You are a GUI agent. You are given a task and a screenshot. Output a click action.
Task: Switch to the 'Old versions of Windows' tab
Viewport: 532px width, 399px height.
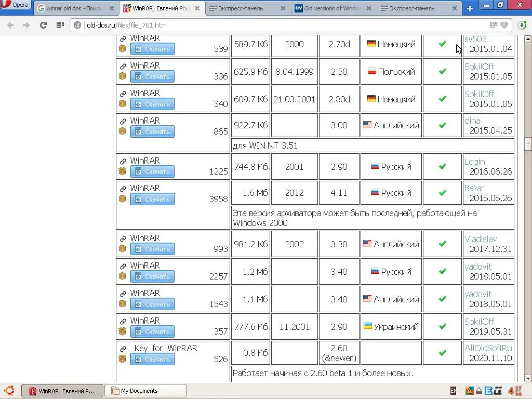332,8
